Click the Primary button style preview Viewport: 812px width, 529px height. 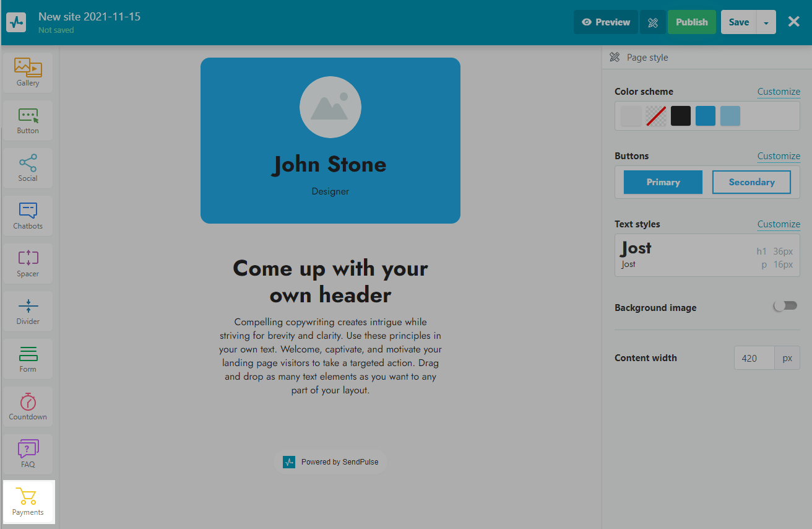tap(663, 182)
